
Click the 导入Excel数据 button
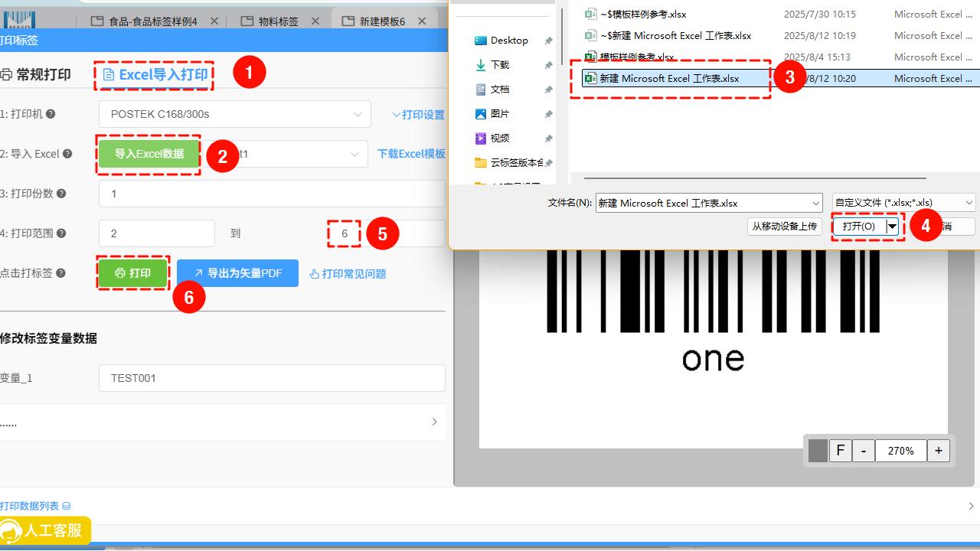149,154
